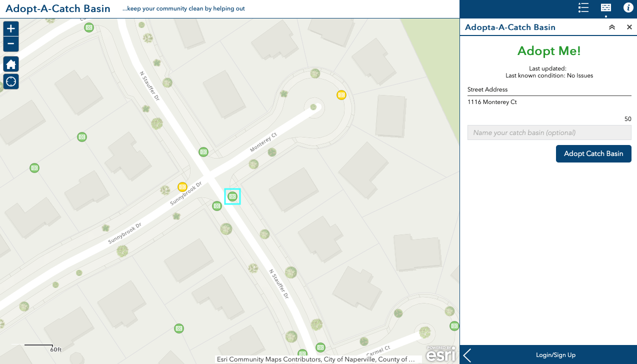Return map to default home extent
637x364 pixels.
(11, 64)
